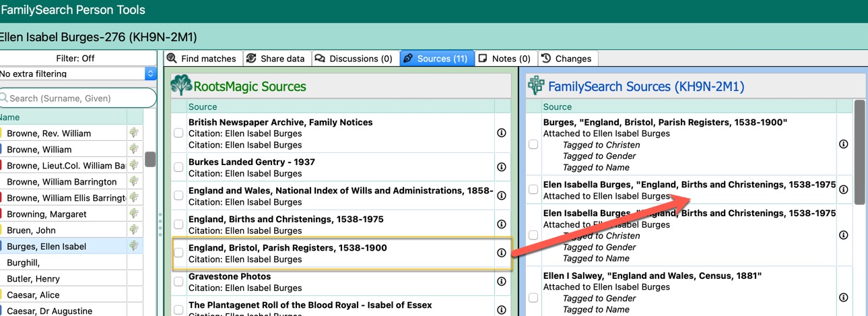This screenshot has width=868, height=316.
Task: Select Ellen I Salwey census 1881 source
Action: click(690, 293)
